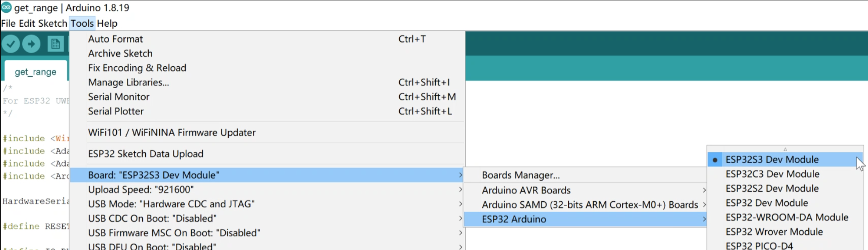Image resolution: width=868 pixels, height=250 pixels.
Task: Click the board list scroll-up arrow
Action: click(x=785, y=149)
